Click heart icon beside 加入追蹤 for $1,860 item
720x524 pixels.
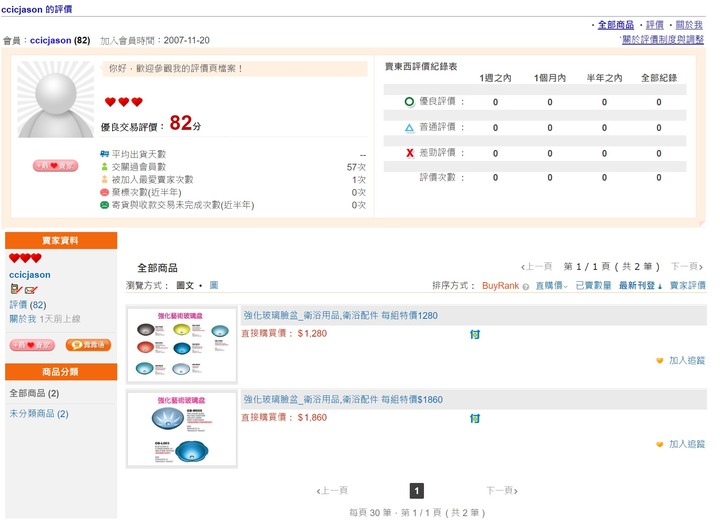(x=660, y=444)
